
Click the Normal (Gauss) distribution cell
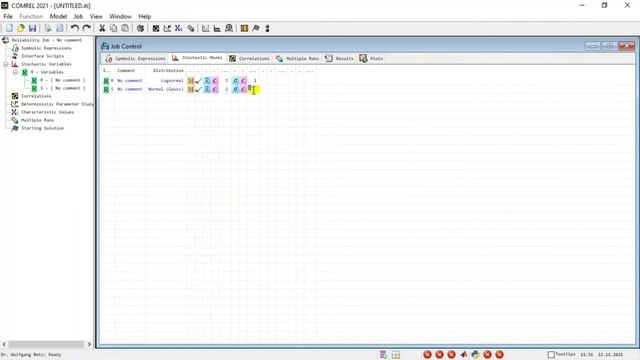tap(165, 89)
